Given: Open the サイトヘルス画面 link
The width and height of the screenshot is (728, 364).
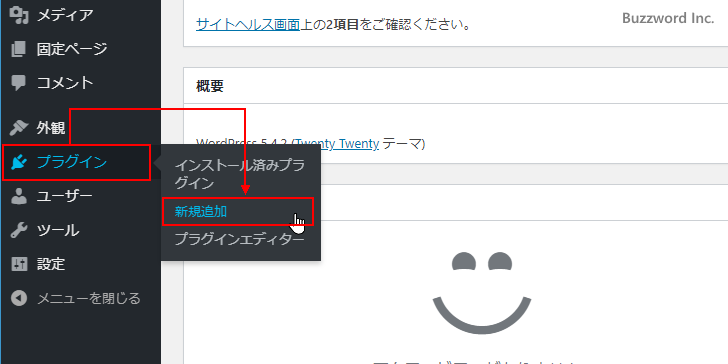Looking at the screenshot, I should coord(248,24).
